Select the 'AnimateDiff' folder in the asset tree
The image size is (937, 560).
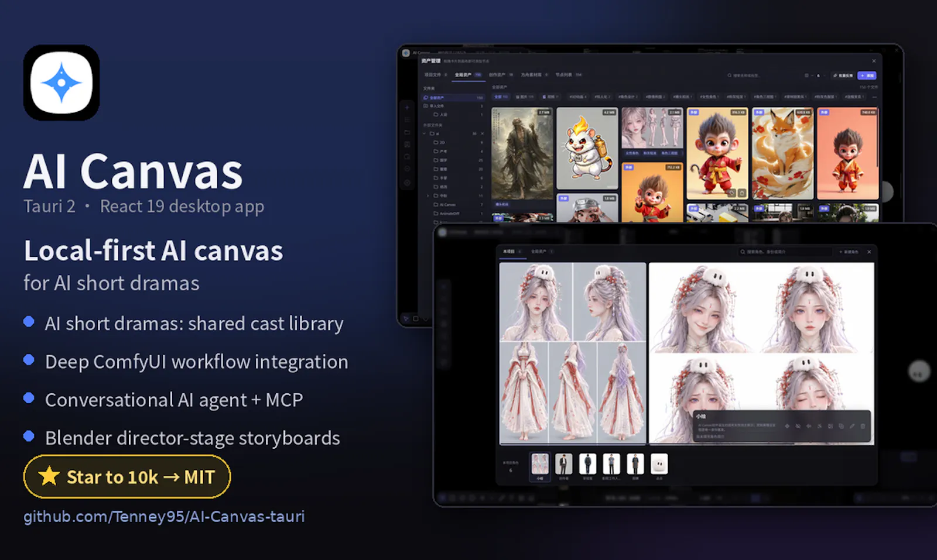(x=457, y=214)
